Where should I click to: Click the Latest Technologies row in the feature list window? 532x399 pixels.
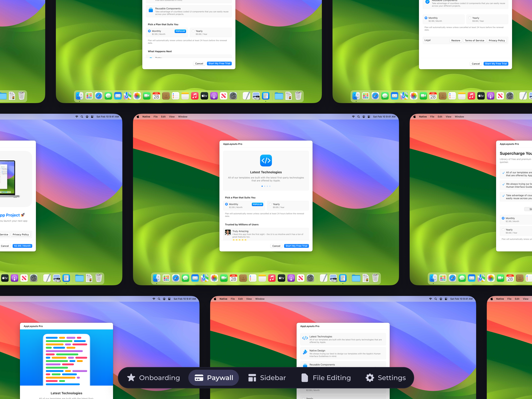click(x=343, y=339)
